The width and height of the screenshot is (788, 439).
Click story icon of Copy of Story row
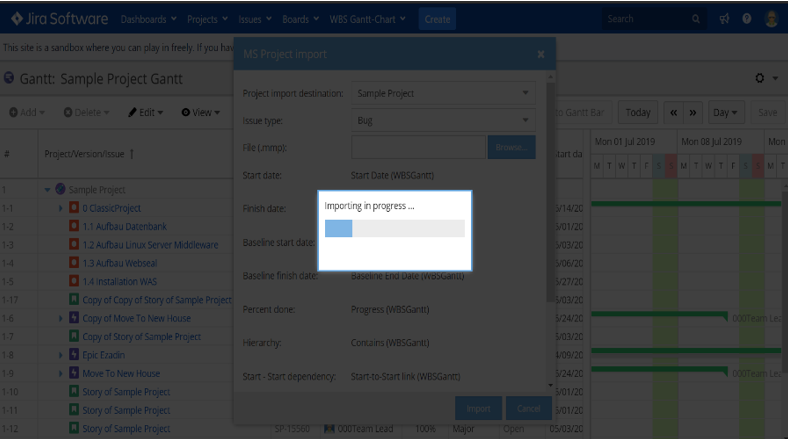74,336
